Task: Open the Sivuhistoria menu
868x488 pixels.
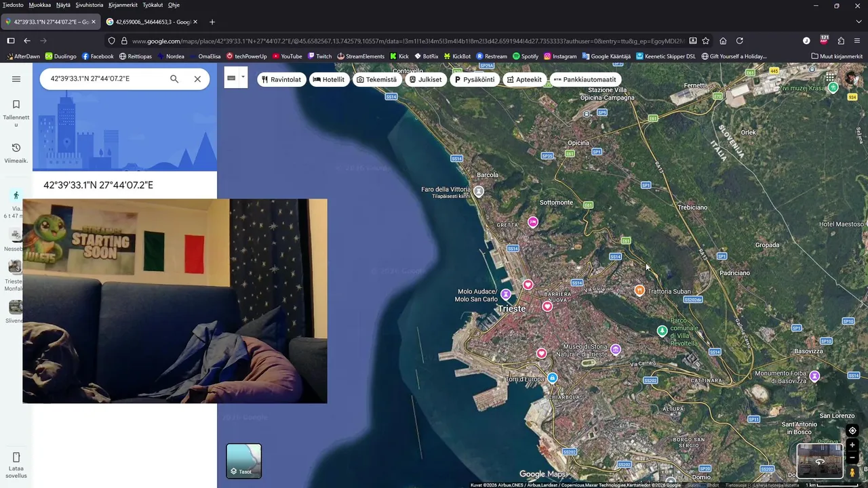Action: (x=90, y=5)
